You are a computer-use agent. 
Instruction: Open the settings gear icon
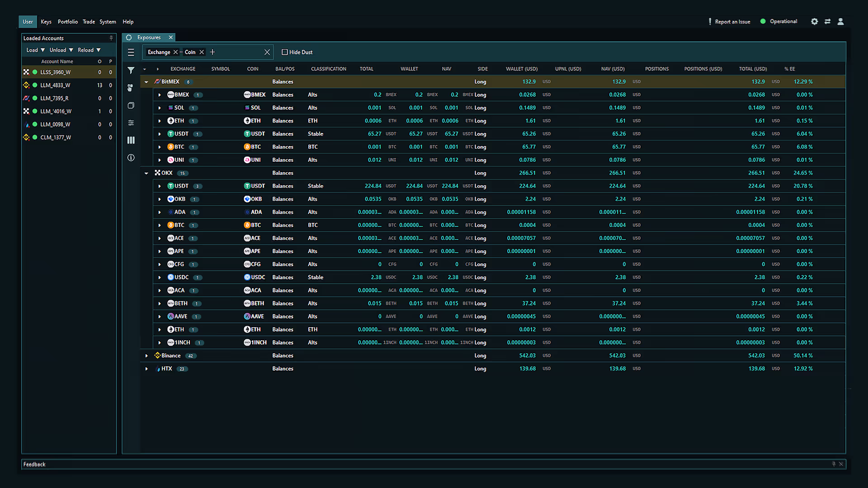click(x=814, y=22)
